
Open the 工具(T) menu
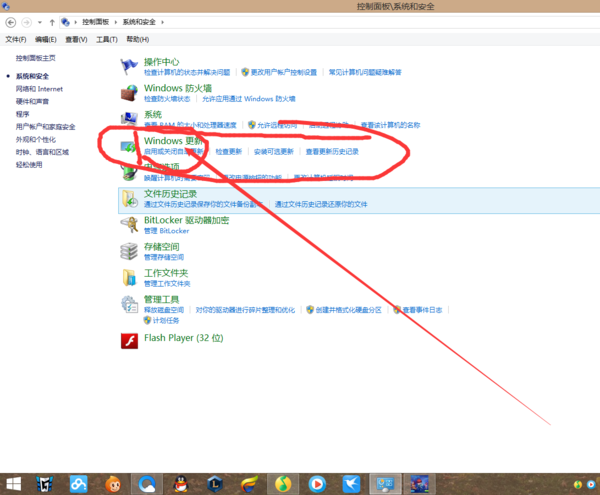click(x=107, y=39)
